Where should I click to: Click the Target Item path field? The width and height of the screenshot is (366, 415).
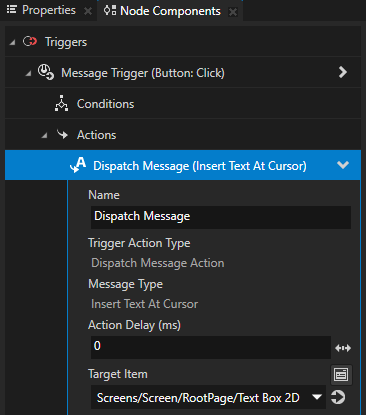coord(208,397)
